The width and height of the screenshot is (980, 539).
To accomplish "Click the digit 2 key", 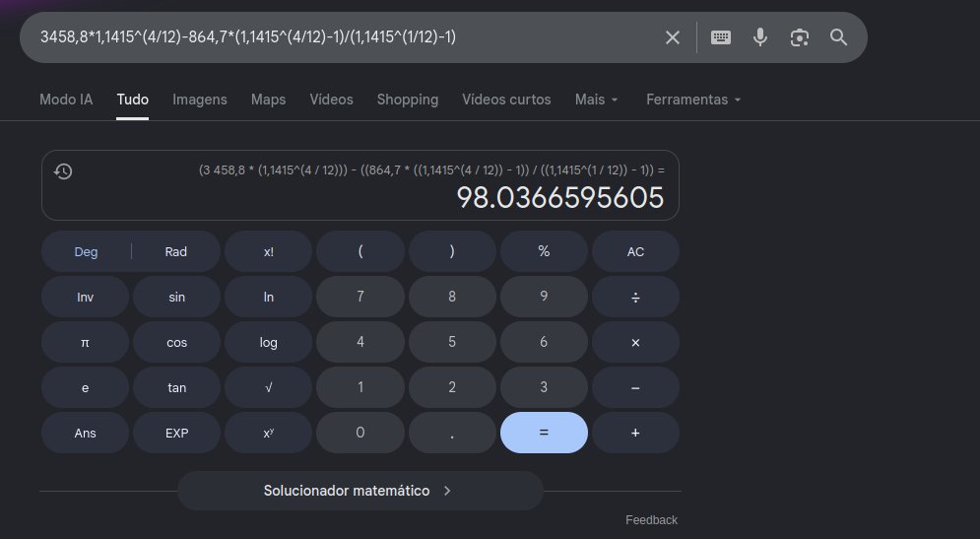I will point(452,387).
